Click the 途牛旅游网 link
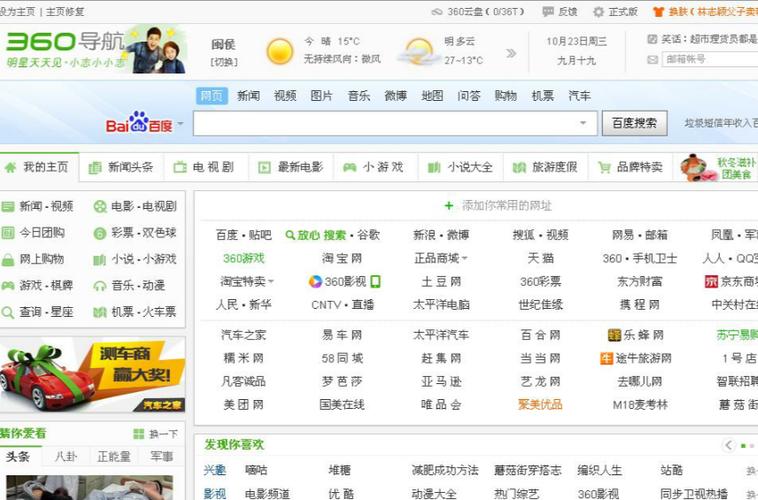Image resolution: width=758 pixels, height=500 pixels. (643, 358)
